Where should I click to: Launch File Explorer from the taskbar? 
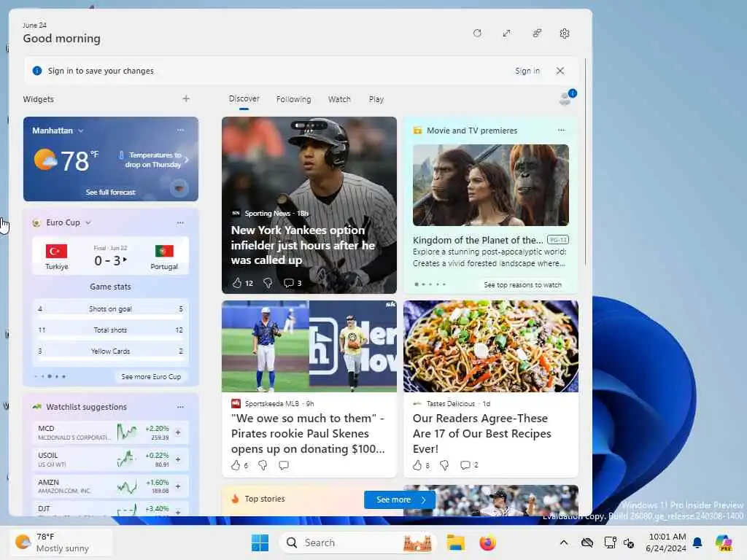(455, 542)
